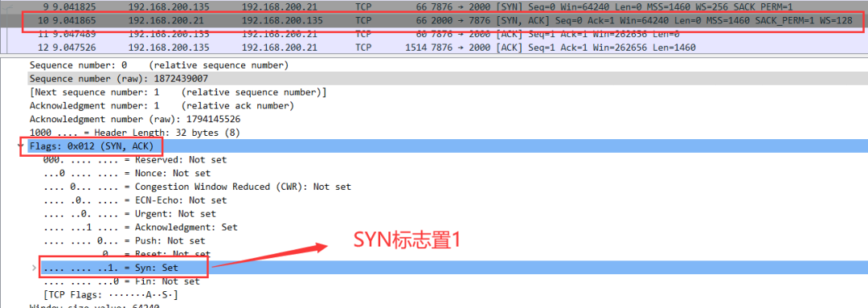
Task: Click destination 192.168.200.21 in packet 9
Action: point(279,7)
